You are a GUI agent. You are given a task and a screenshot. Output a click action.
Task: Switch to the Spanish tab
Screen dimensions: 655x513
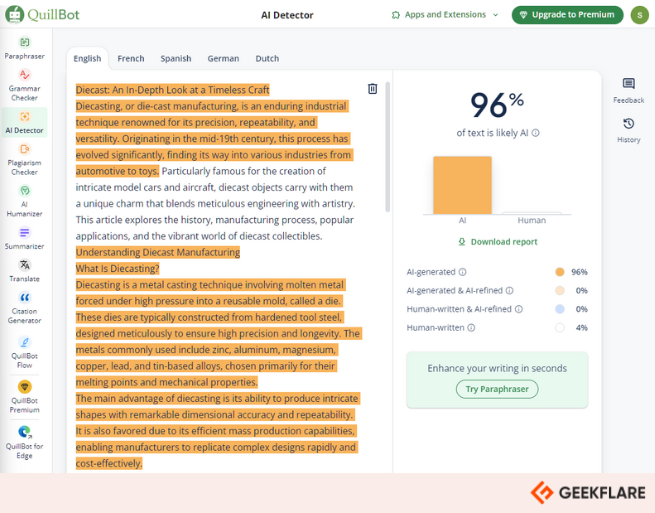(176, 58)
